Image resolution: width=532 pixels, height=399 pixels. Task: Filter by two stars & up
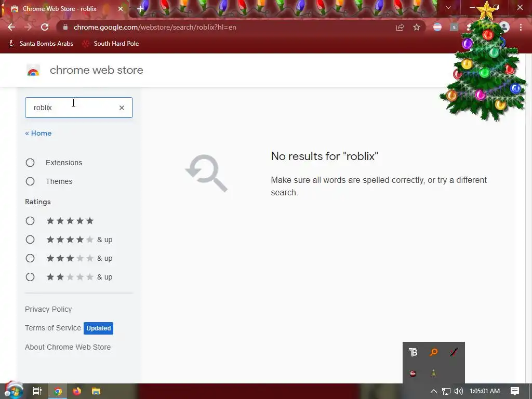pyautogui.click(x=30, y=277)
